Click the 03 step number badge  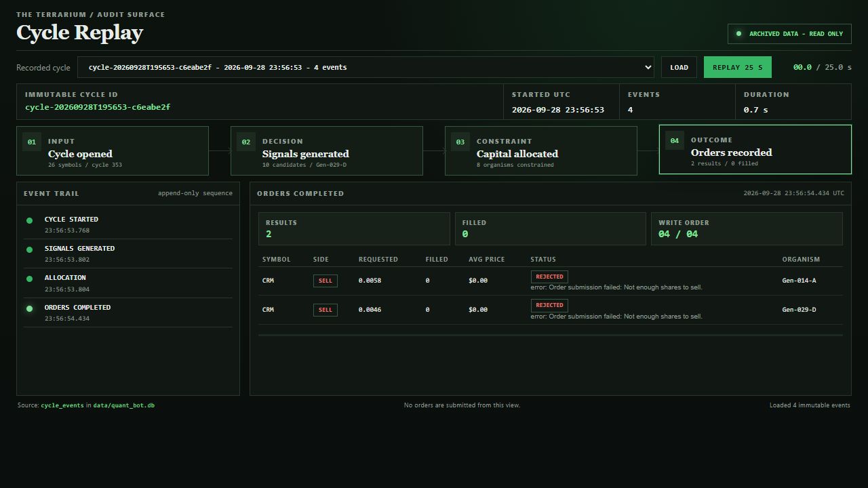click(x=460, y=142)
